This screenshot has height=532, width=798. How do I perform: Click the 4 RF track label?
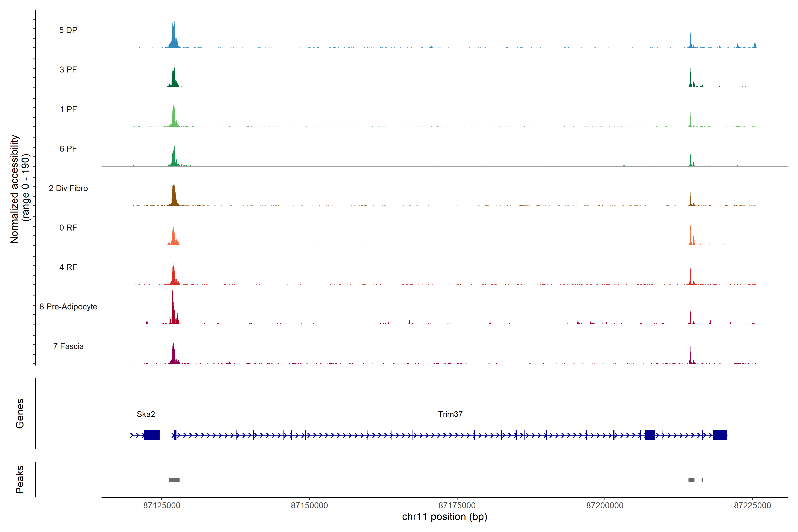click(68, 267)
